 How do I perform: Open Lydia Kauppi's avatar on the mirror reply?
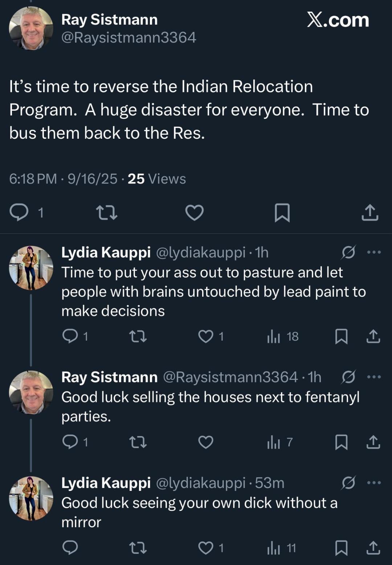[x=31, y=498]
